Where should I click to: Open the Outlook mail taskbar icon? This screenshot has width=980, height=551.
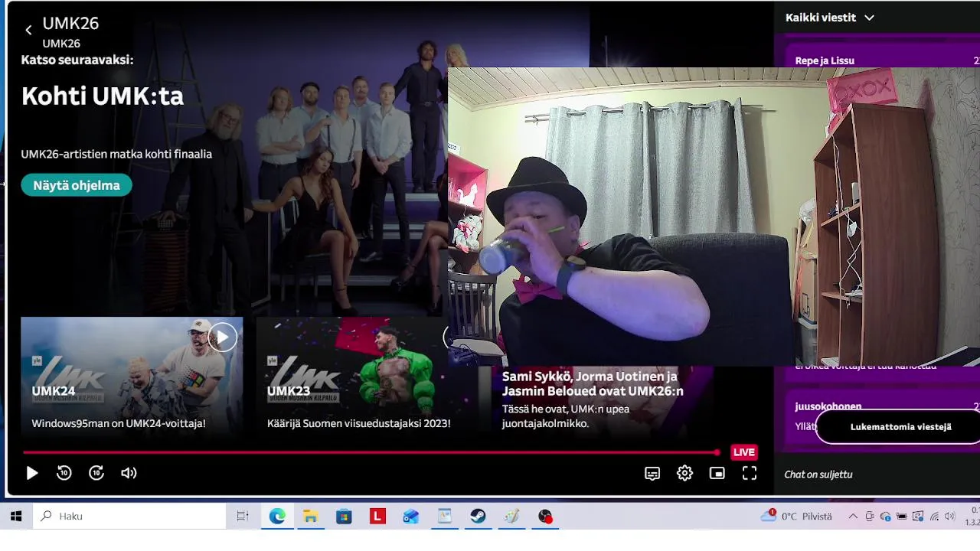click(411, 517)
